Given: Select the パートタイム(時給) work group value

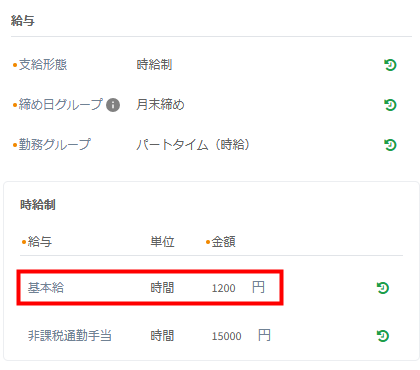Looking at the screenshot, I should point(193,145).
